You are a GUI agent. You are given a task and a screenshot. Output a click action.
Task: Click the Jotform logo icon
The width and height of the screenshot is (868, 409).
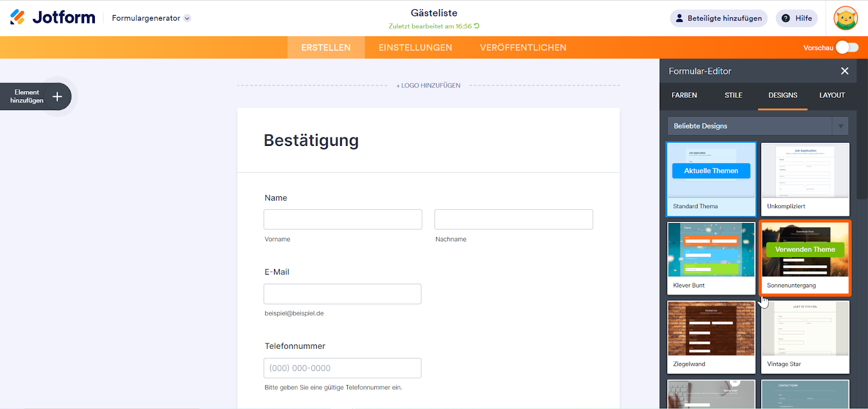tap(17, 17)
